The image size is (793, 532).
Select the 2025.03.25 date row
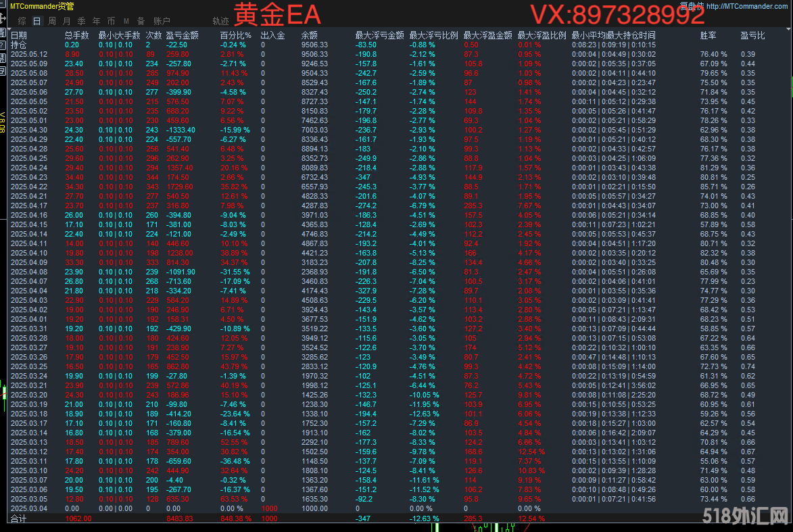pyautogui.click(x=29, y=366)
